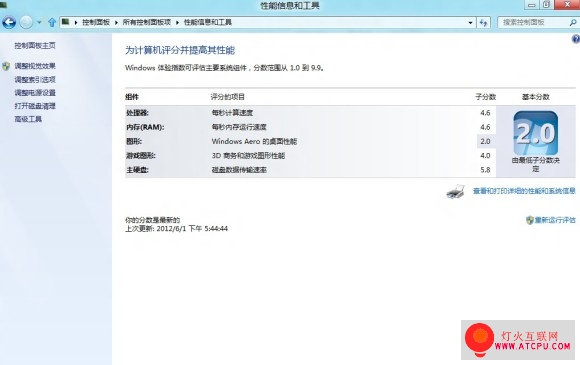Click the 4.0 subscore for 游戏图形
The image size is (580, 365).
[485, 156]
